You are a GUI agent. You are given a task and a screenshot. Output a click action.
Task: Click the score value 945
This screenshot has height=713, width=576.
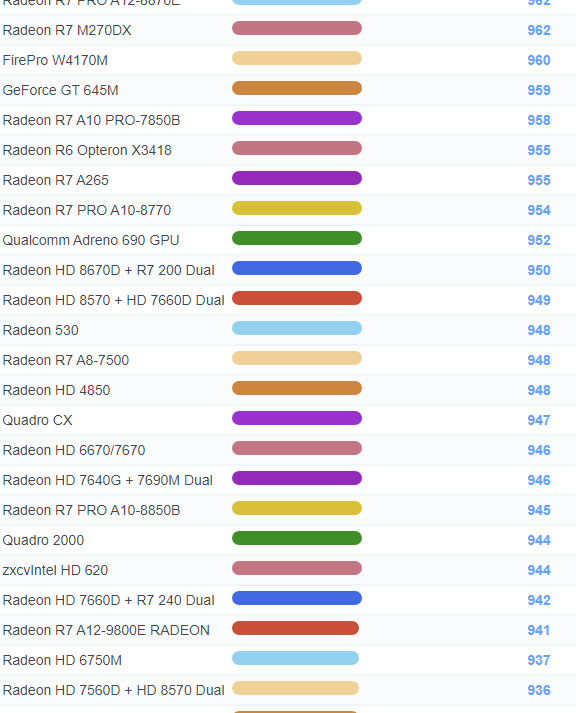[539, 510]
